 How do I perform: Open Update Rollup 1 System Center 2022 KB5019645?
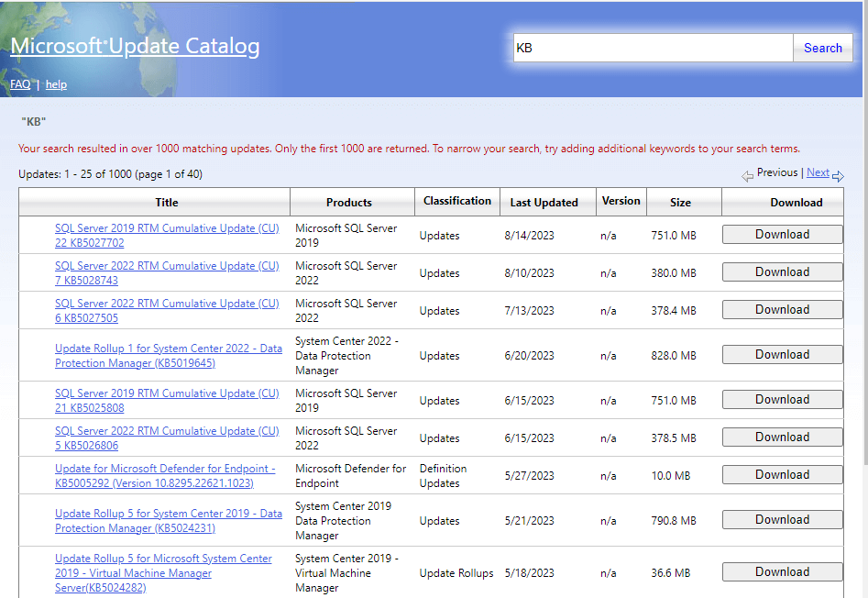(x=169, y=356)
